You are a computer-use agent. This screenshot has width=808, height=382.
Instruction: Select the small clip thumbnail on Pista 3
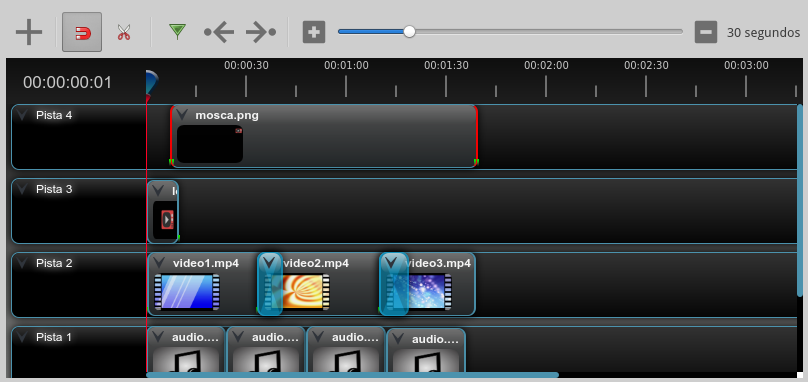coord(166,220)
